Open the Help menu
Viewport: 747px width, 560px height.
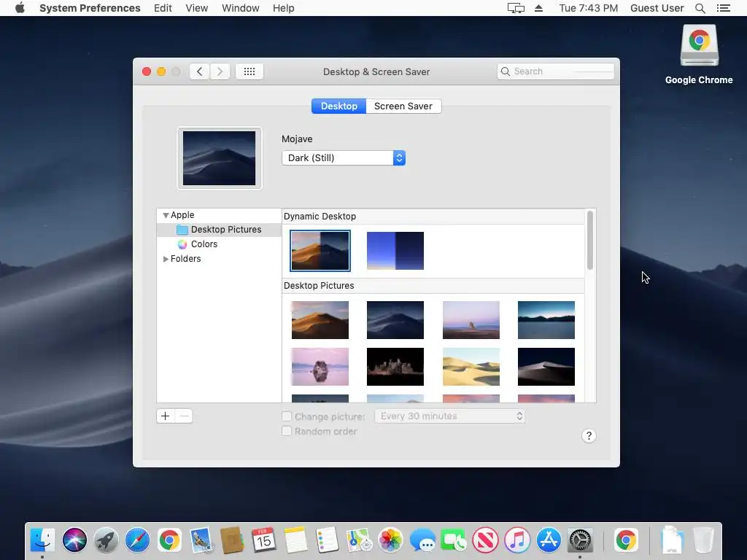click(284, 8)
